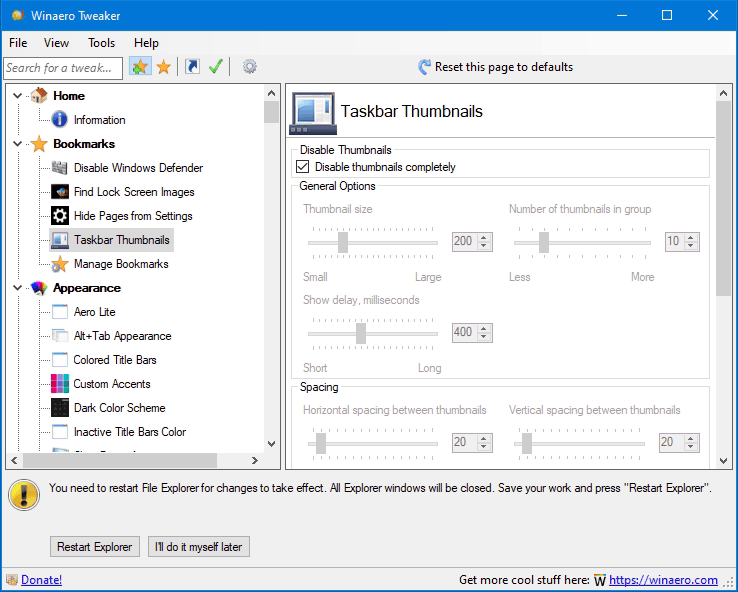Uncheck Disable thumbnails completely checkbox
Viewport: 738px width, 592px height.
click(x=303, y=167)
